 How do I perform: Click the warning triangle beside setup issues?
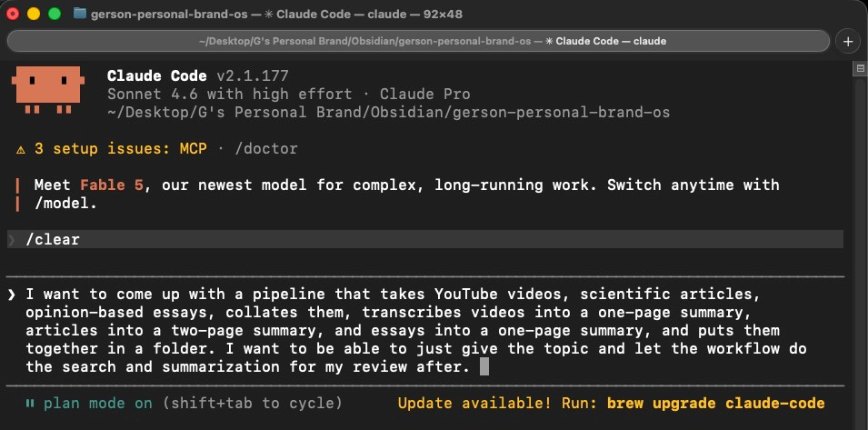(x=21, y=149)
